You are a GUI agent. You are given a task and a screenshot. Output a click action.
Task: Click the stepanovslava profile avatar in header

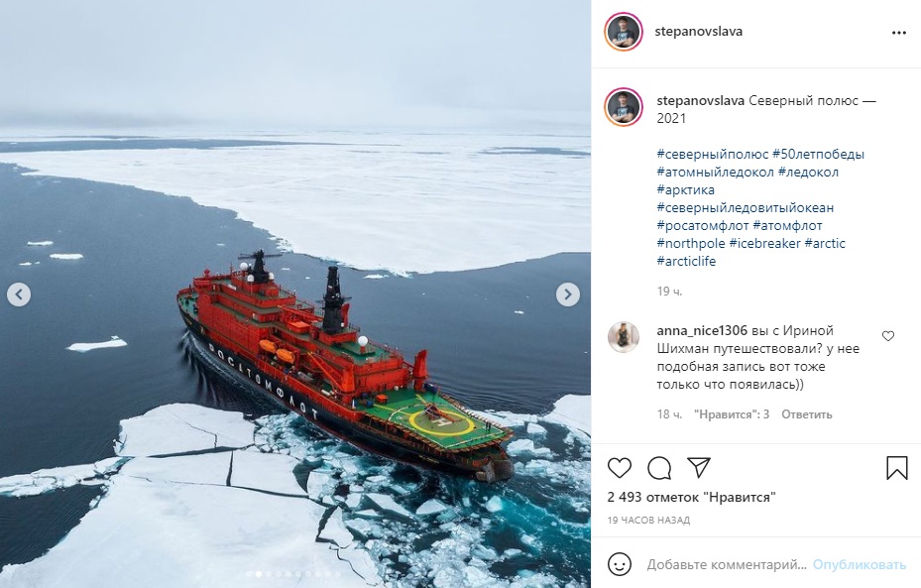624,32
